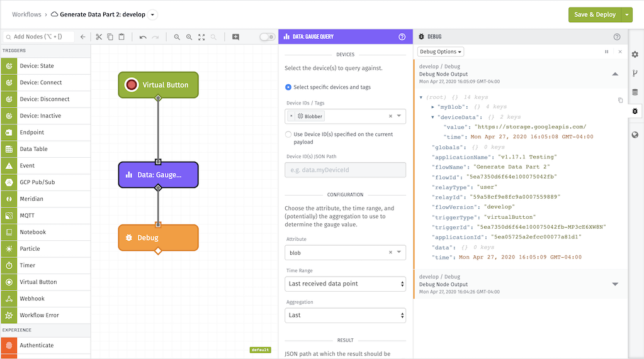Pause the debug output stream
The height and width of the screenshot is (359, 644).
coord(607,52)
